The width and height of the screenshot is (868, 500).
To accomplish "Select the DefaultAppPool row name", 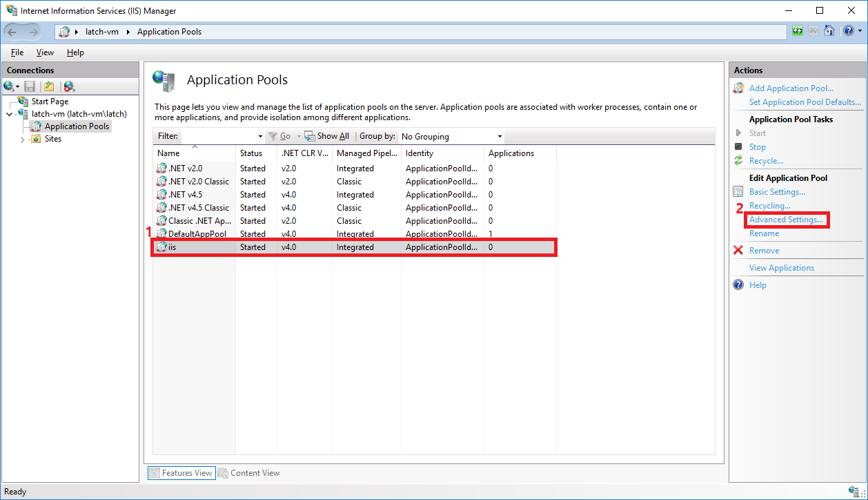I will 197,234.
